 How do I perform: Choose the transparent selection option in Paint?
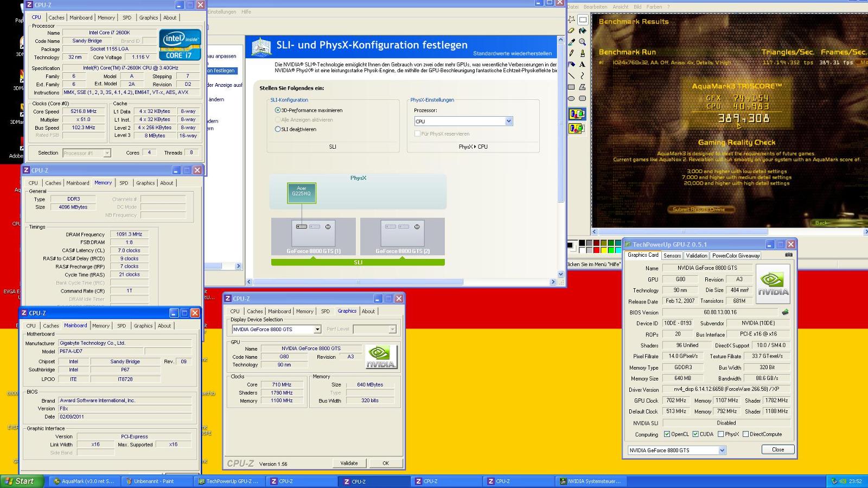577,129
